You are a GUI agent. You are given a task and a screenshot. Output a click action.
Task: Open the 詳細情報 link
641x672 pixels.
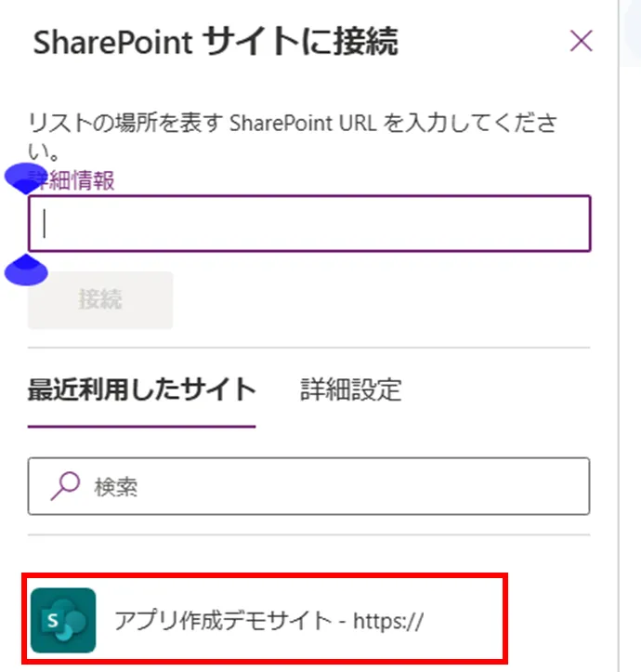pos(74,180)
